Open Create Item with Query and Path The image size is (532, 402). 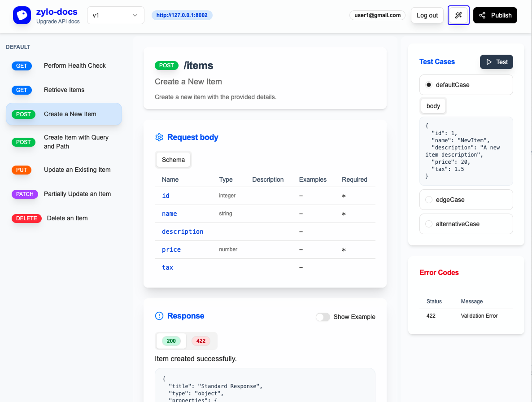coord(64,142)
